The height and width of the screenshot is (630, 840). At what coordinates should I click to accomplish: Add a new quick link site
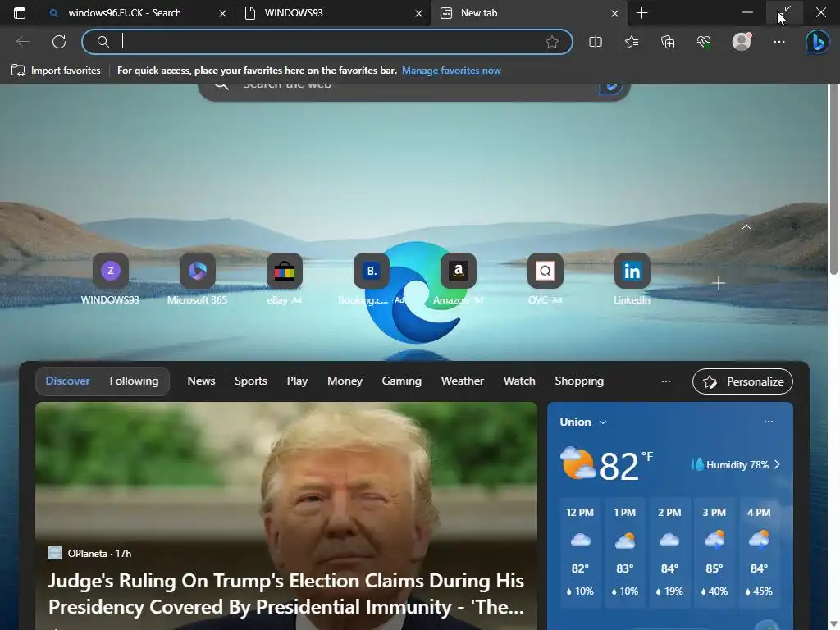pos(719,283)
